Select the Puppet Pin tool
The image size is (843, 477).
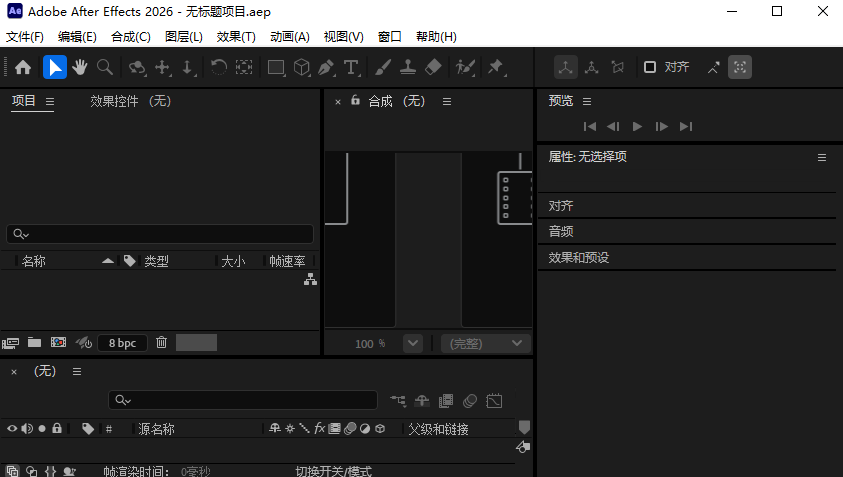click(495, 67)
